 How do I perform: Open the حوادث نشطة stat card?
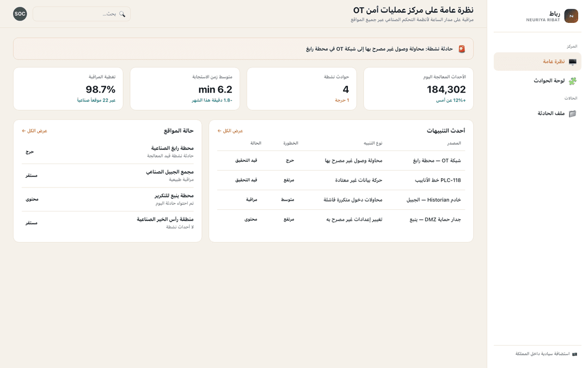tap(302, 89)
